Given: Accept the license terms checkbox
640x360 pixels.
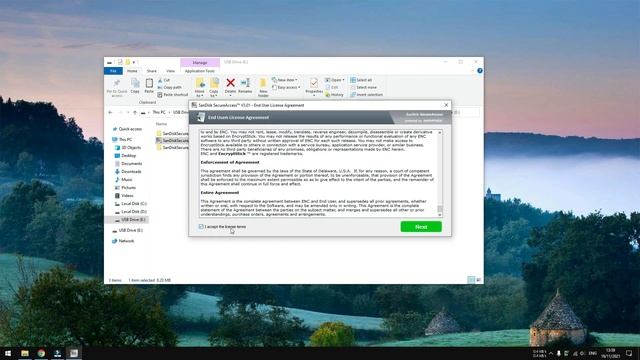Looking at the screenshot, I should point(201,227).
